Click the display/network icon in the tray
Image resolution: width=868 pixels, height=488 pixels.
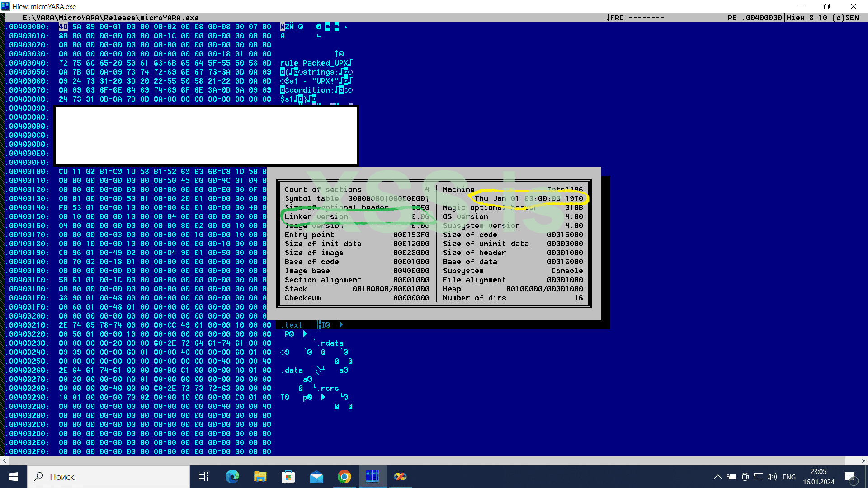coord(758,477)
